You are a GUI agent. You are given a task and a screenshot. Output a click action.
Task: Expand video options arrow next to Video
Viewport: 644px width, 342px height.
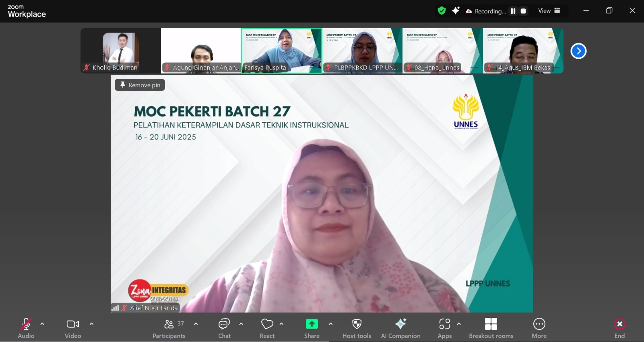pyautogui.click(x=91, y=324)
